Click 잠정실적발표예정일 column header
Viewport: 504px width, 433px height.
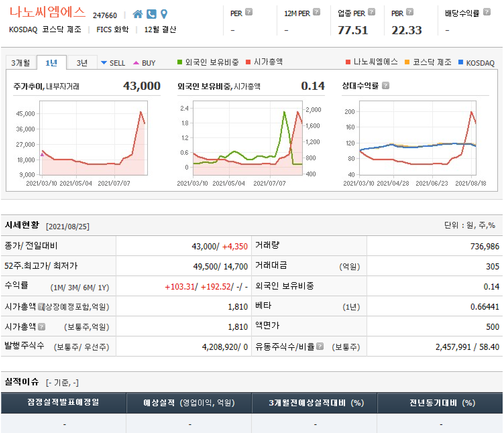(x=64, y=403)
